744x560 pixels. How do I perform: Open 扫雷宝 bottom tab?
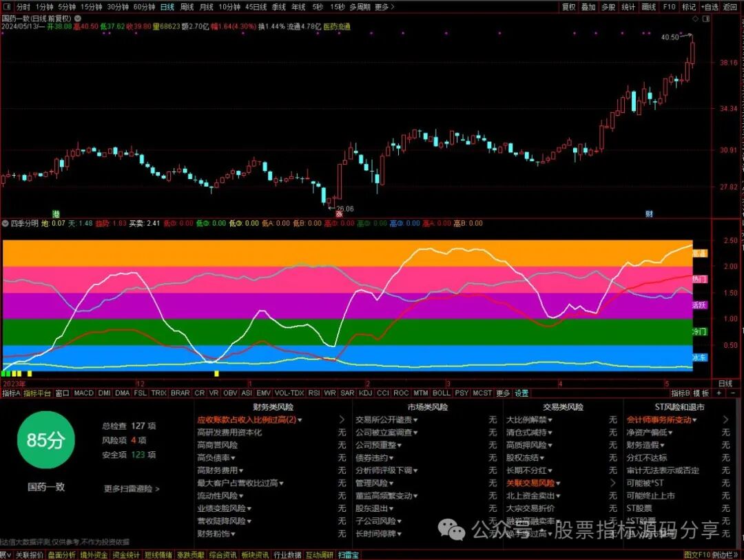click(349, 554)
